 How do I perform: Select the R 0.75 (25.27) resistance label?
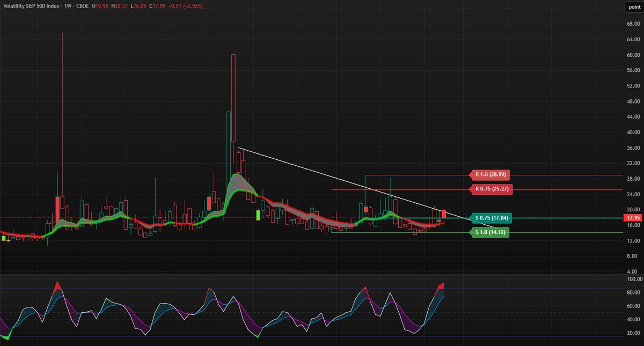tap(491, 189)
